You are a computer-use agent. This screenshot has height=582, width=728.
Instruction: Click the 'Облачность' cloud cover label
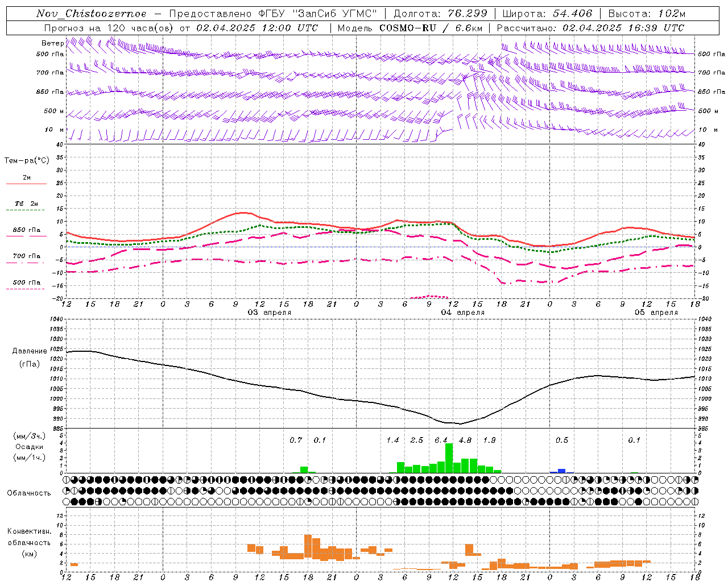tap(29, 493)
